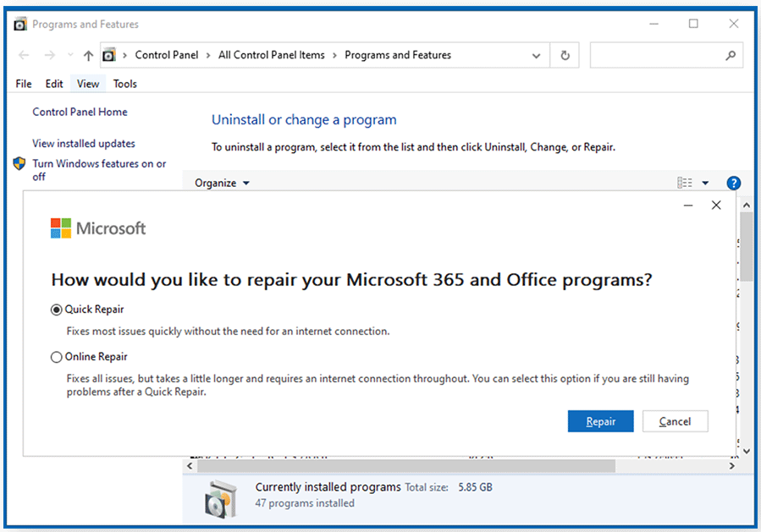Open the blue Help question mark icon

click(733, 183)
